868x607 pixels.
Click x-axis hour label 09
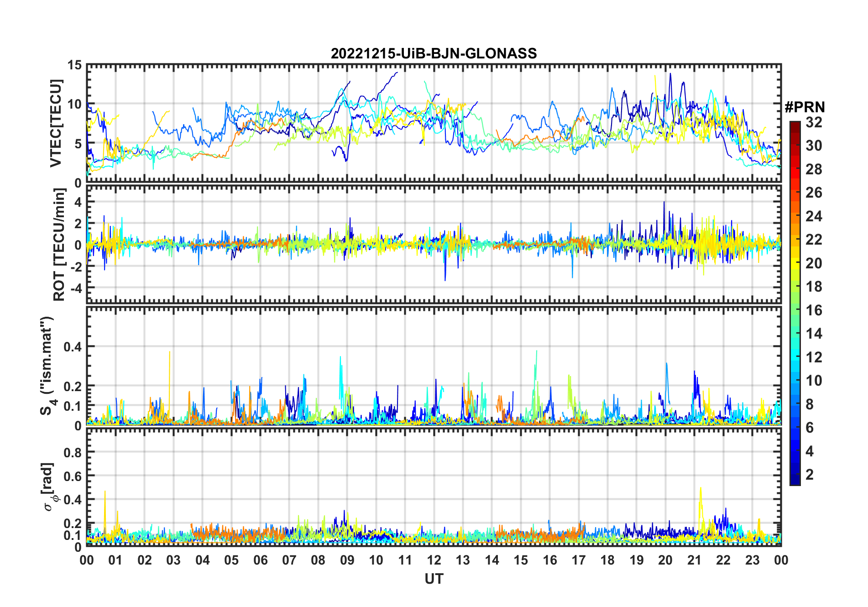(347, 560)
